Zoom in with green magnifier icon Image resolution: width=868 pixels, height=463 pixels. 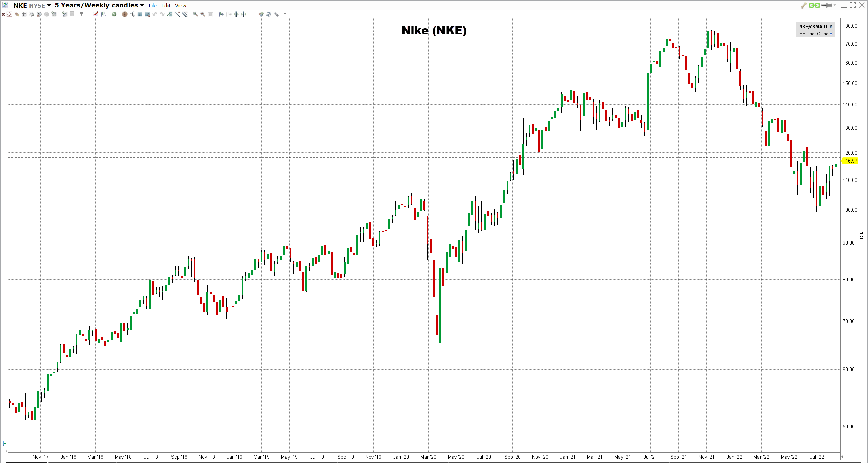click(195, 14)
